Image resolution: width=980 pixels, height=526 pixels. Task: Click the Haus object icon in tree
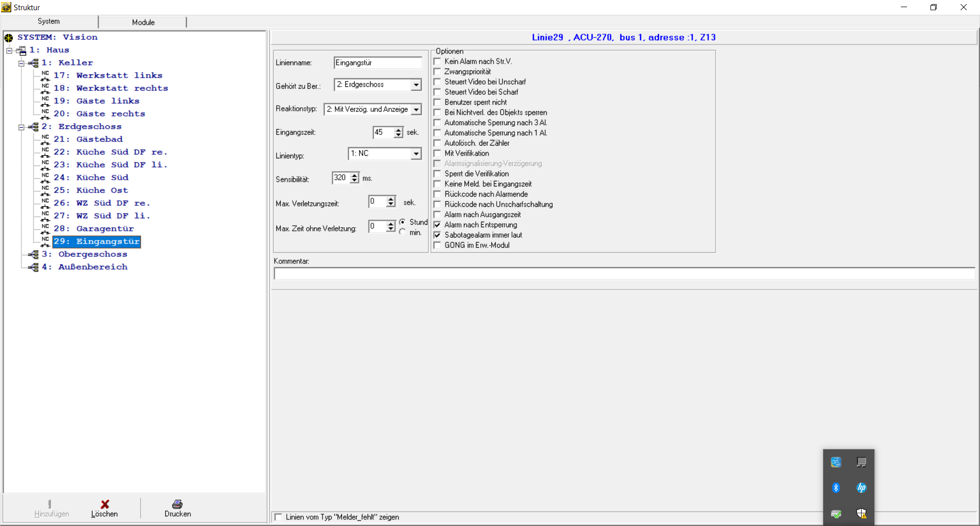21,51
